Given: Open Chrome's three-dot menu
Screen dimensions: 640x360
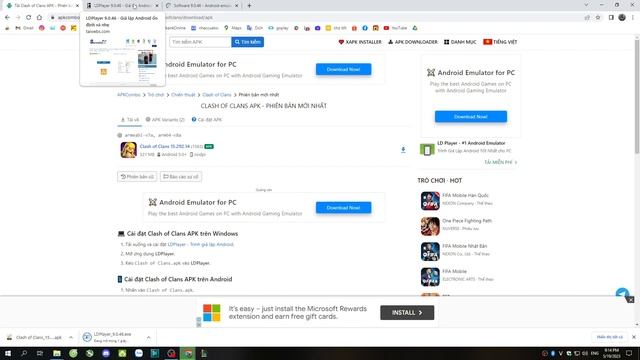Looking at the screenshot, I should (633, 18).
